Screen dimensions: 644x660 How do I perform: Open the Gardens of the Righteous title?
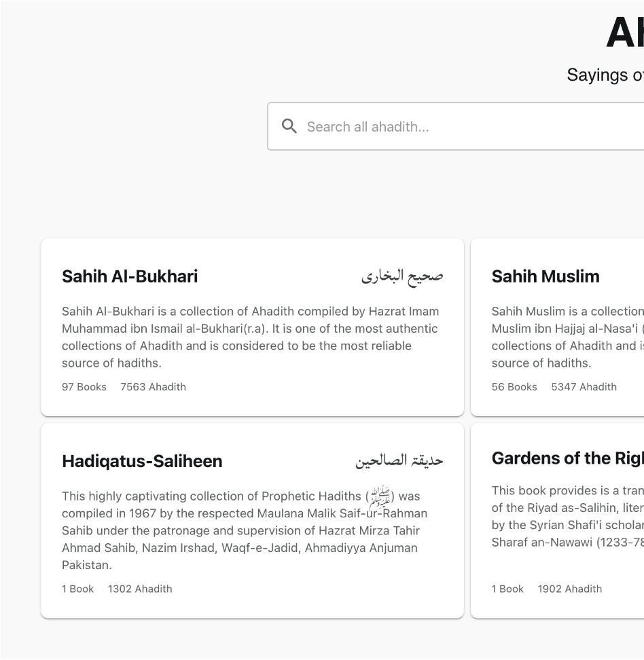click(567, 458)
